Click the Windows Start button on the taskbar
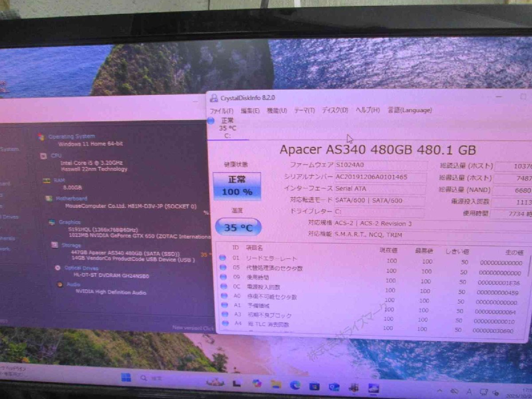The image size is (532, 399). tap(126, 378)
